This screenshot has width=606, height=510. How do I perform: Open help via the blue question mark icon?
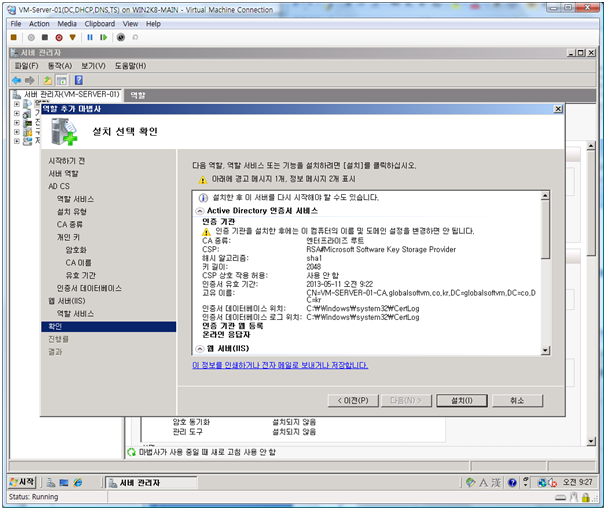tap(79, 80)
